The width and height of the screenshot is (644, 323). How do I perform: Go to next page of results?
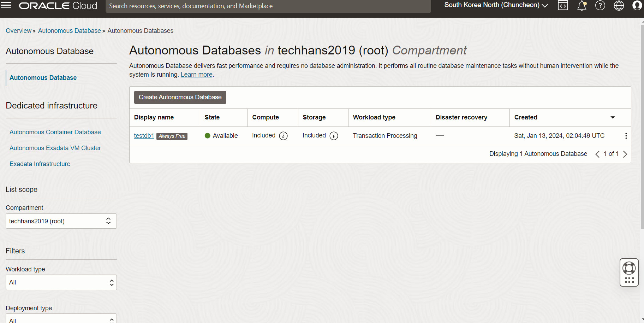click(x=625, y=154)
